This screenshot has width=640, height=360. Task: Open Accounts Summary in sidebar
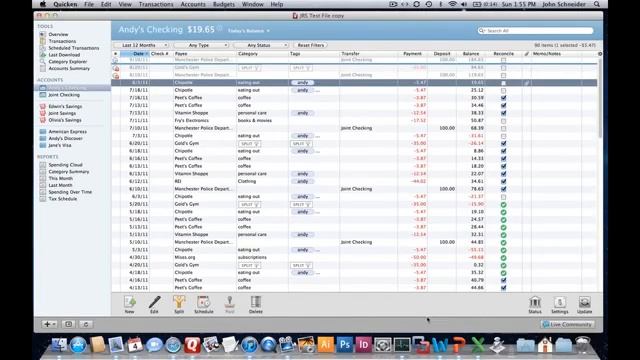pos(69,68)
